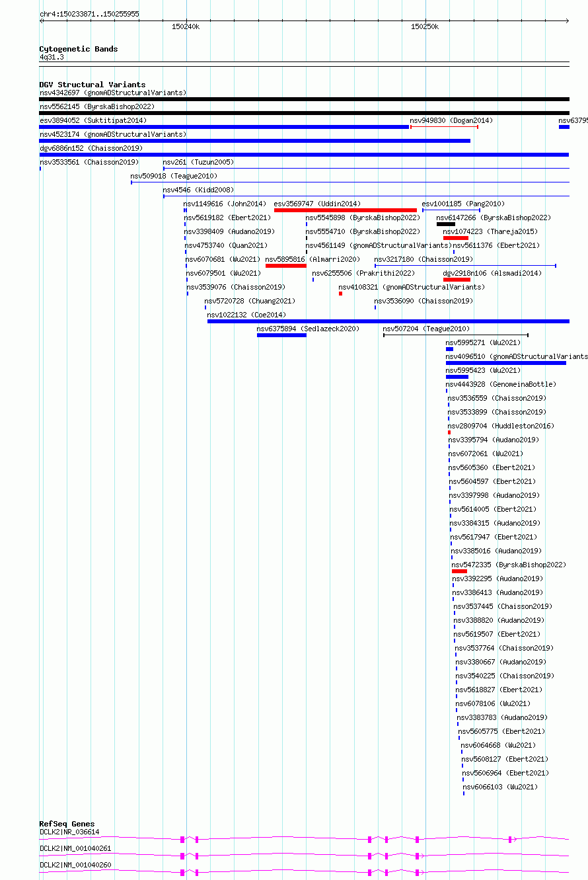Click the chr4:150233871..150255955 coordinate label
Image resolution: width=588 pixels, height=880 pixels.
pos(89,14)
